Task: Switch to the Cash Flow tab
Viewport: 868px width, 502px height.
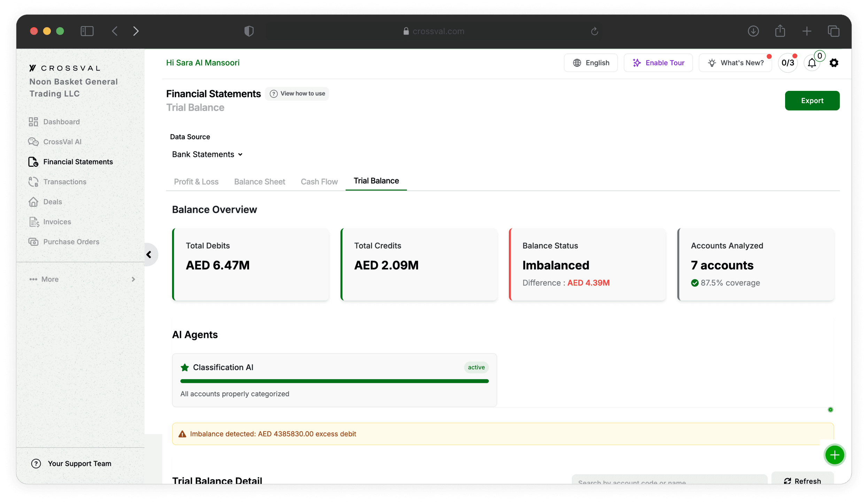Action: tap(319, 182)
